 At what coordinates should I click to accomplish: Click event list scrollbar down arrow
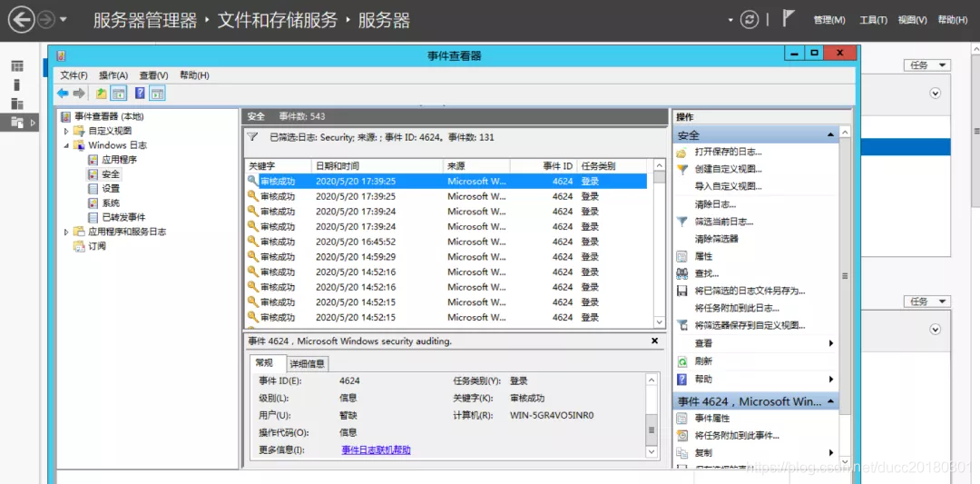pyautogui.click(x=660, y=321)
